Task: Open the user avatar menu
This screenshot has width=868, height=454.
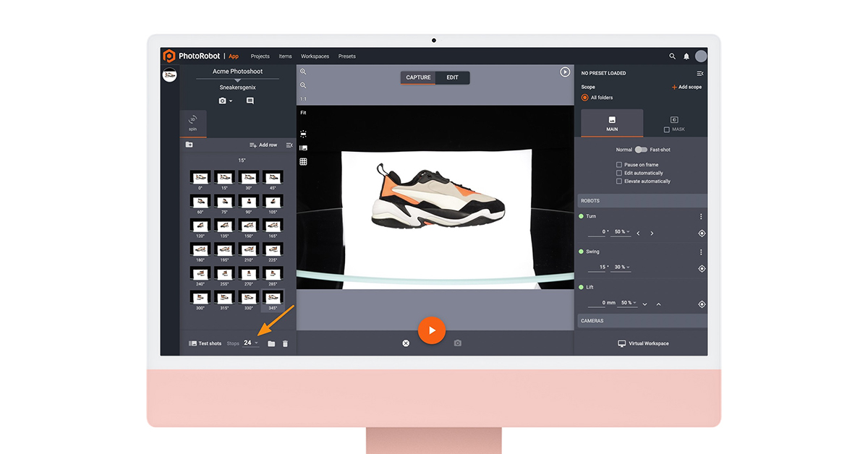Action: coord(701,56)
